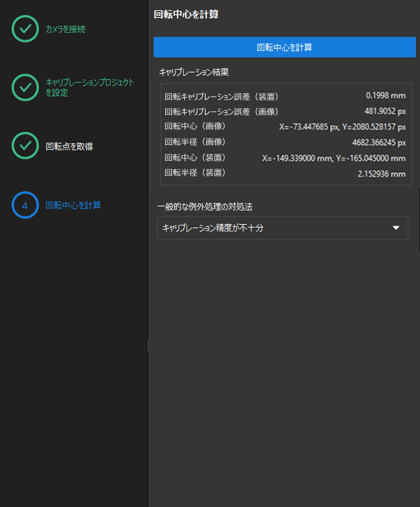Go to キャリブレーションプロジェクトを設定 step label
The width and height of the screenshot is (420, 507).
(x=90, y=87)
